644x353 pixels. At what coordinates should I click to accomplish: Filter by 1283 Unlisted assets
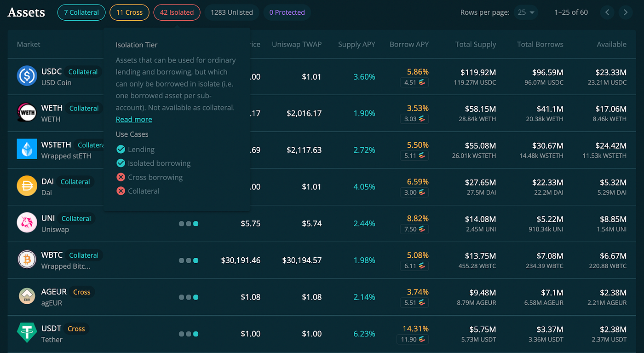(232, 12)
